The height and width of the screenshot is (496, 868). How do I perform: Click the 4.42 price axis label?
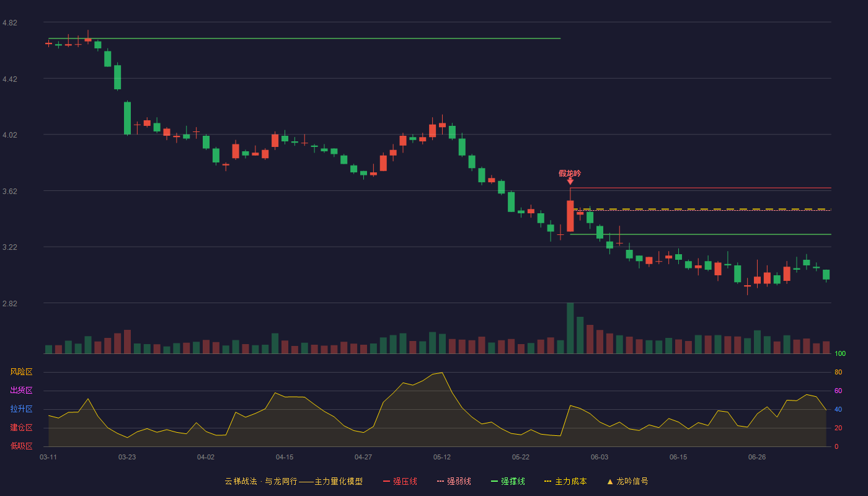[x=10, y=79]
